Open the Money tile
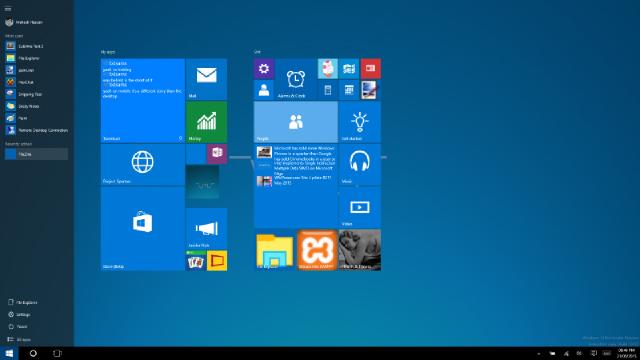Image resolution: width=640 pixels, height=360 pixels. [x=206, y=122]
